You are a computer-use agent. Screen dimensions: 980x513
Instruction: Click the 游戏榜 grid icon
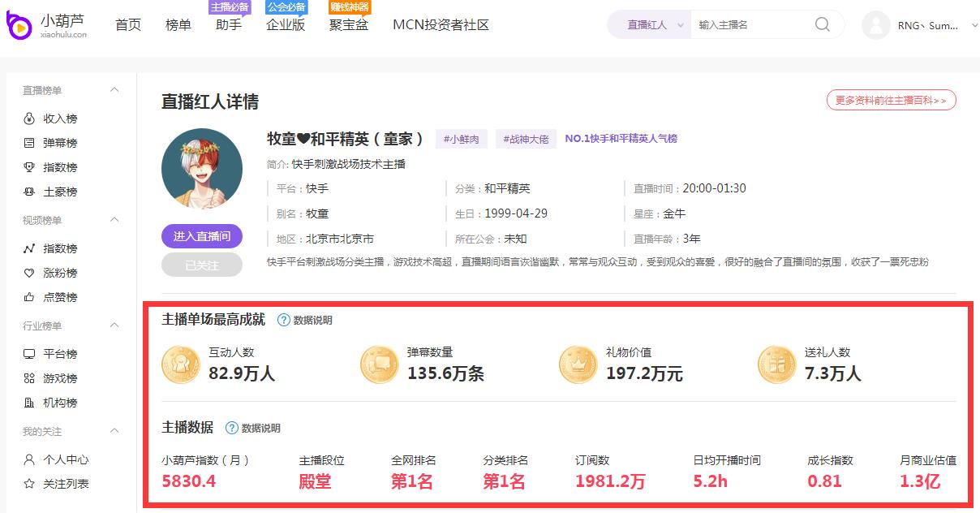(x=29, y=378)
